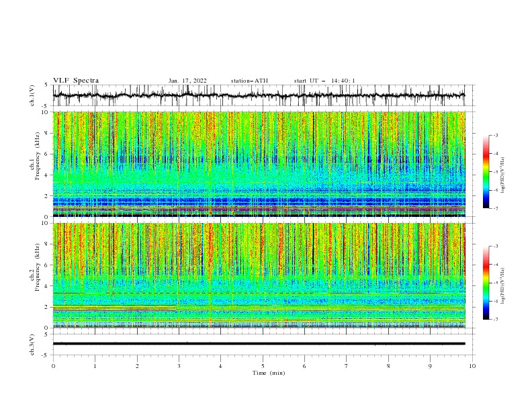
Task: Click the ch.2 PSD color bar
Action: tap(486, 283)
